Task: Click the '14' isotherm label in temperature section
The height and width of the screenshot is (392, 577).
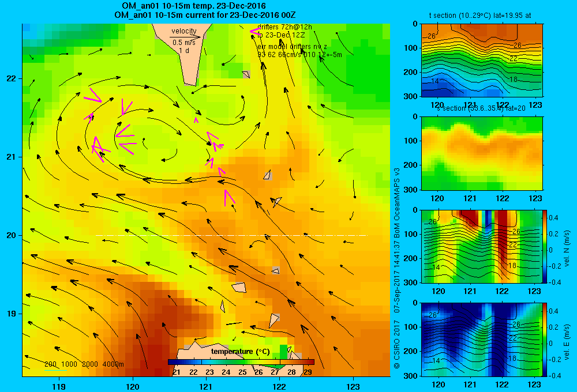Action: coord(435,81)
